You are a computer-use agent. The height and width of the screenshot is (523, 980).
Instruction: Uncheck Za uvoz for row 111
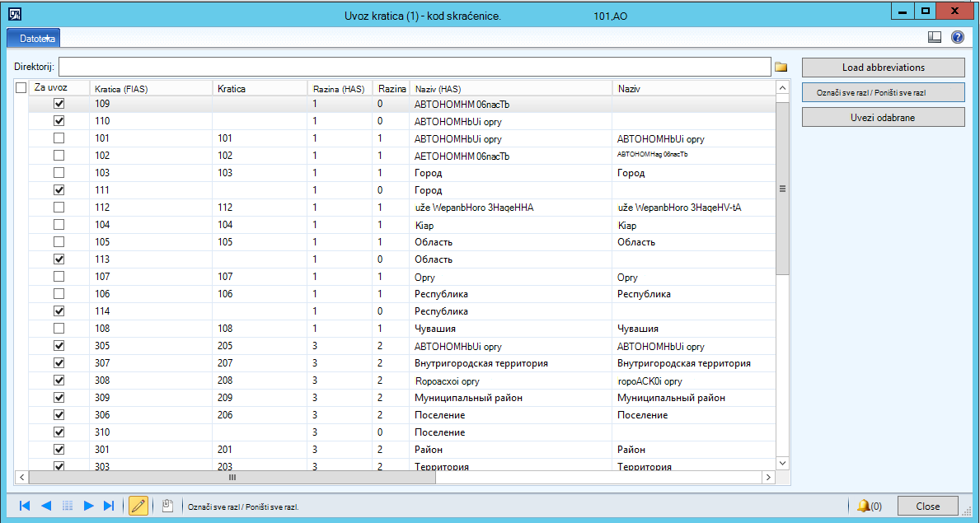click(59, 189)
